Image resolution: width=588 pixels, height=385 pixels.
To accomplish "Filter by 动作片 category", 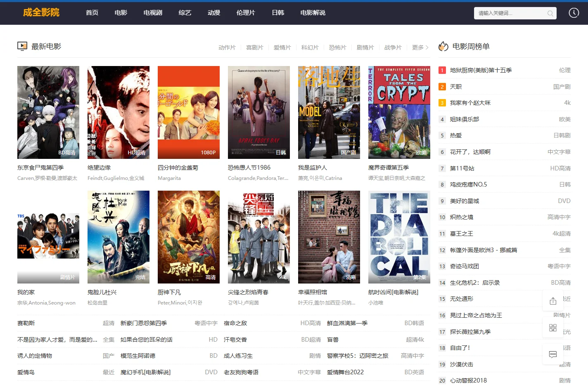I will (227, 47).
